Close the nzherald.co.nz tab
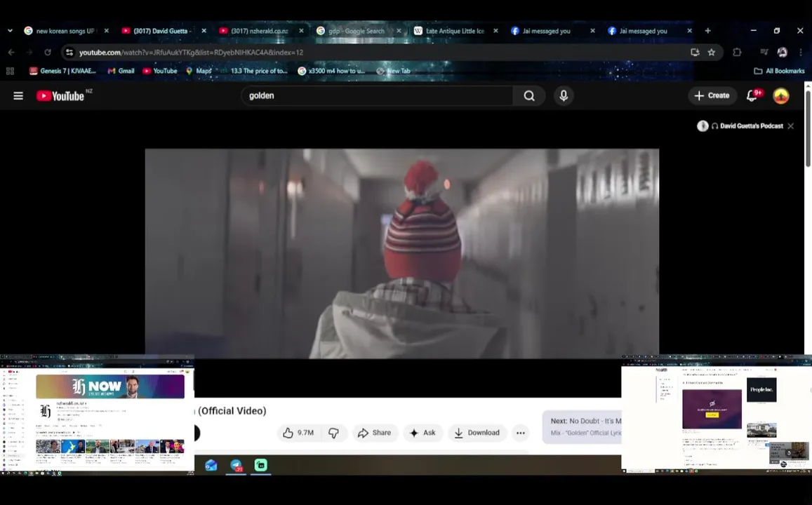The image size is (812, 505). coord(301,31)
